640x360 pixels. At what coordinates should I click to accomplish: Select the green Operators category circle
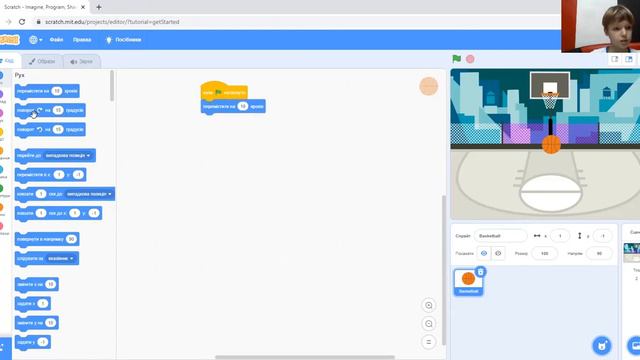(1, 188)
